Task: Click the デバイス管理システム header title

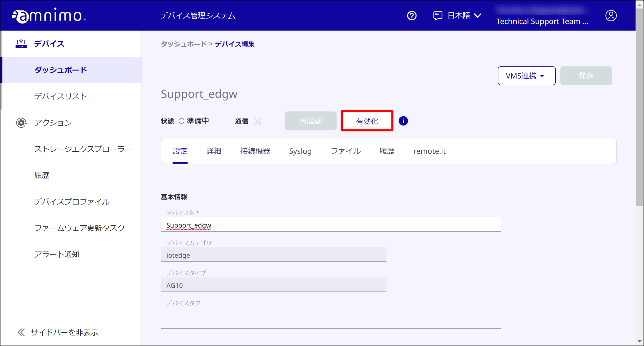Action: tap(198, 16)
